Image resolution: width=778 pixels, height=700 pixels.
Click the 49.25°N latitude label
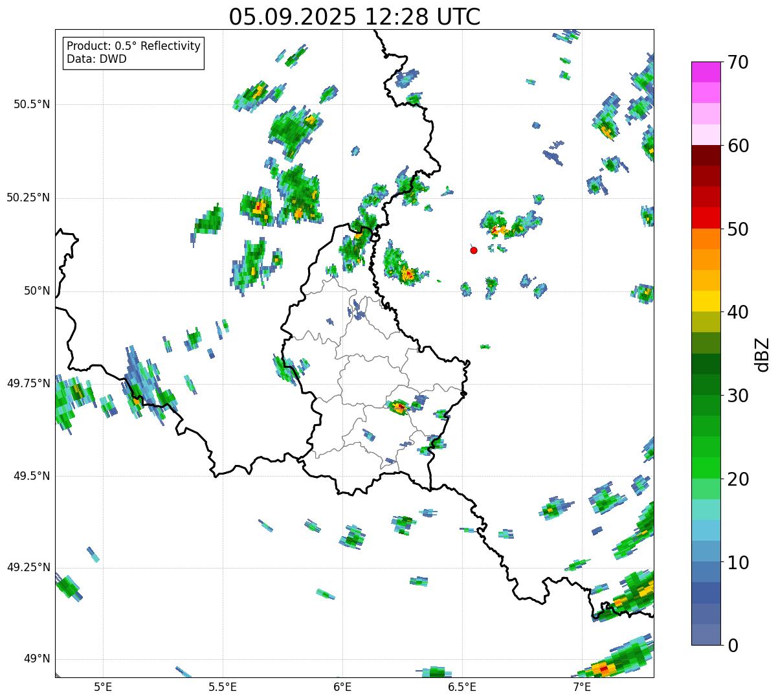tap(28, 567)
